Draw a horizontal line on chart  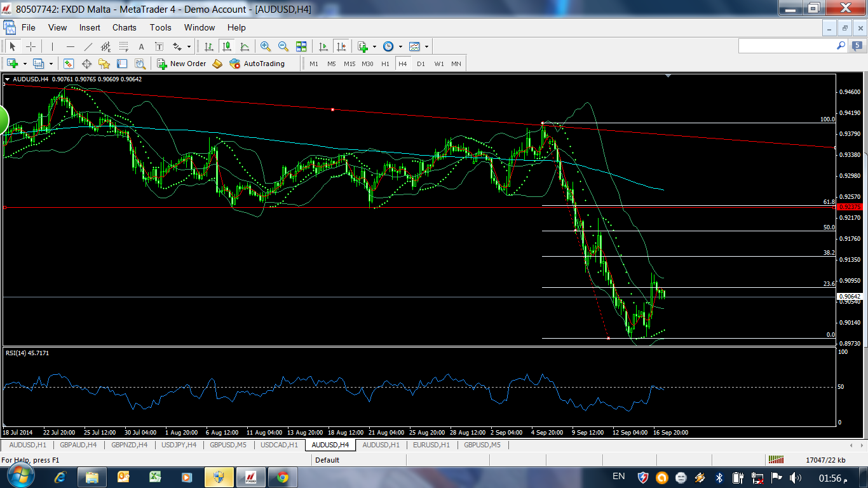coord(71,46)
